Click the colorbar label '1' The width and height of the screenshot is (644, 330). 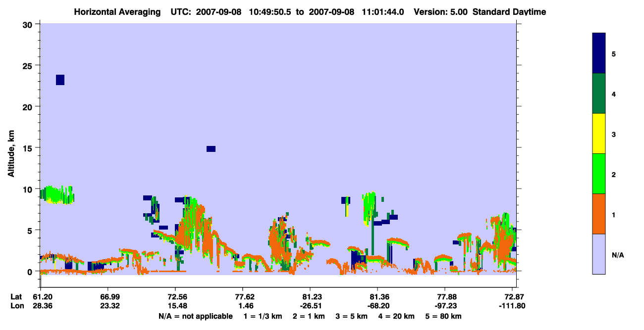point(614,214)
